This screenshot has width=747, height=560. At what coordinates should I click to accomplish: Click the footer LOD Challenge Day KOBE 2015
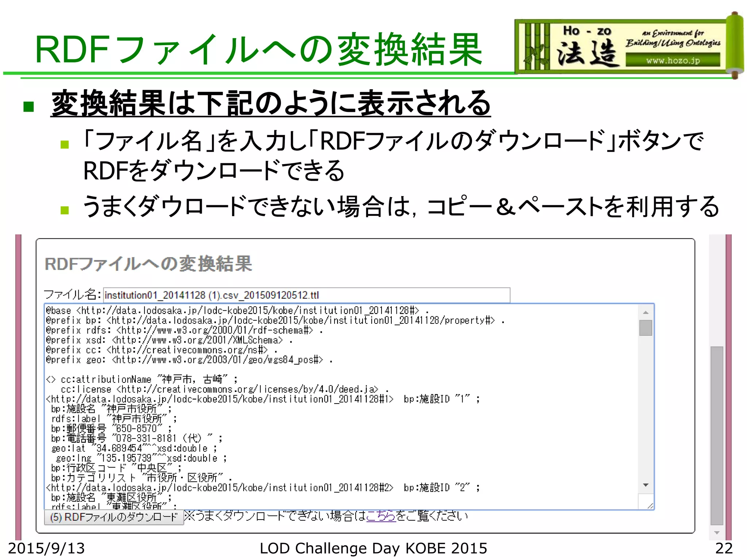pos(373,548)
